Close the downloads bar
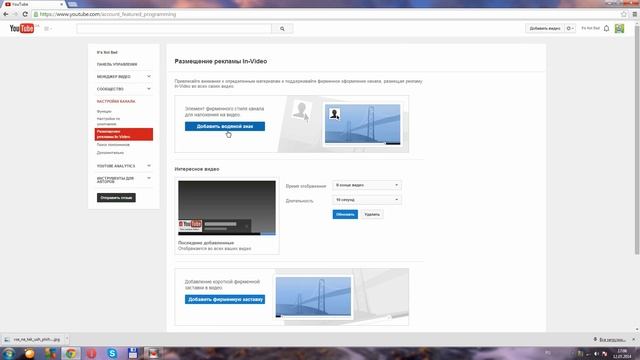Image resolution: width=640 pixels, height=360 pixels. (634, 339)
